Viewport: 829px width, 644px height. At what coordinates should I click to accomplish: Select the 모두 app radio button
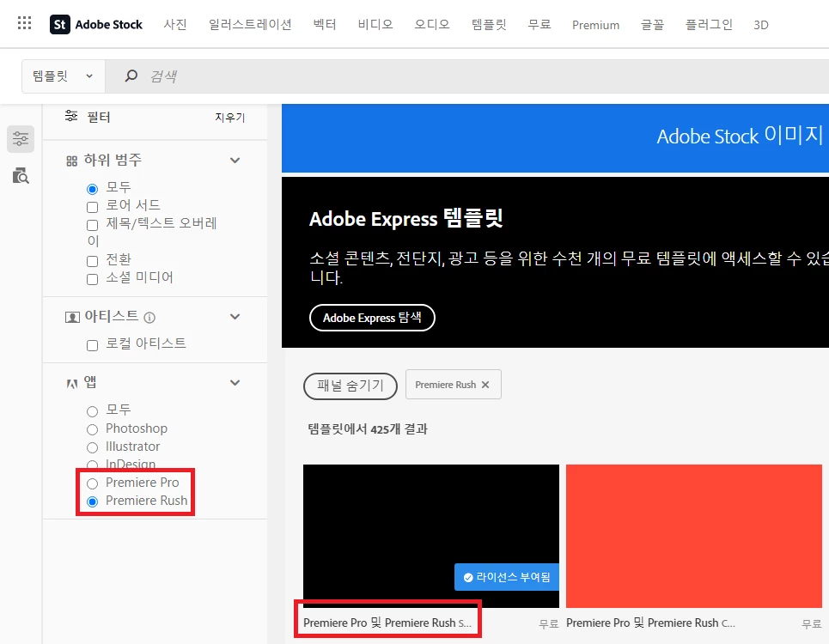93,411
